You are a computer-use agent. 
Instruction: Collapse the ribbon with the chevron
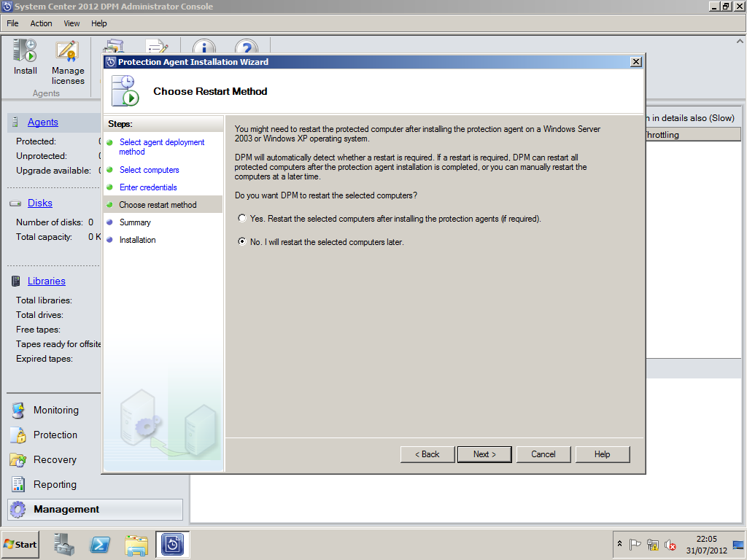(740, 42)
